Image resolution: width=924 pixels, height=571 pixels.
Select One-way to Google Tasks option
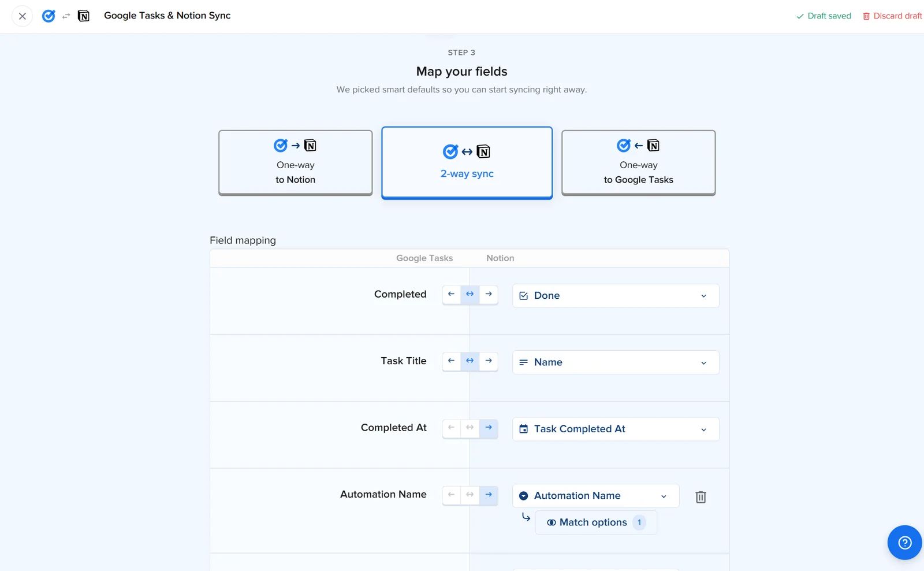(x=638, y=162)
